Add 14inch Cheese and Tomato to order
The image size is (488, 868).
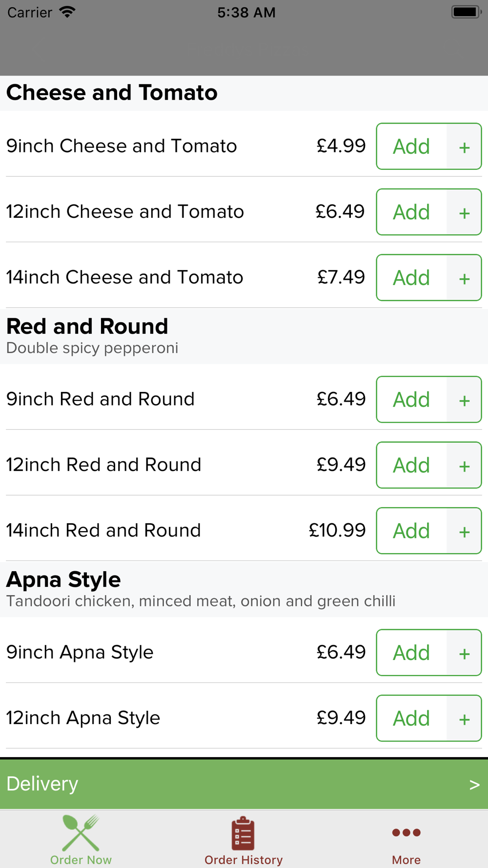click(x=411, y=278)
